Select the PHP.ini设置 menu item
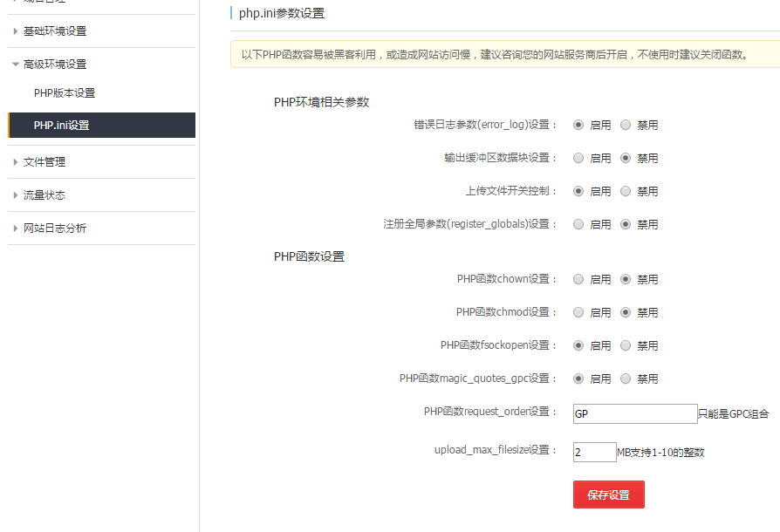This screenshot has width=780, height=532. [x=62, y=126]
